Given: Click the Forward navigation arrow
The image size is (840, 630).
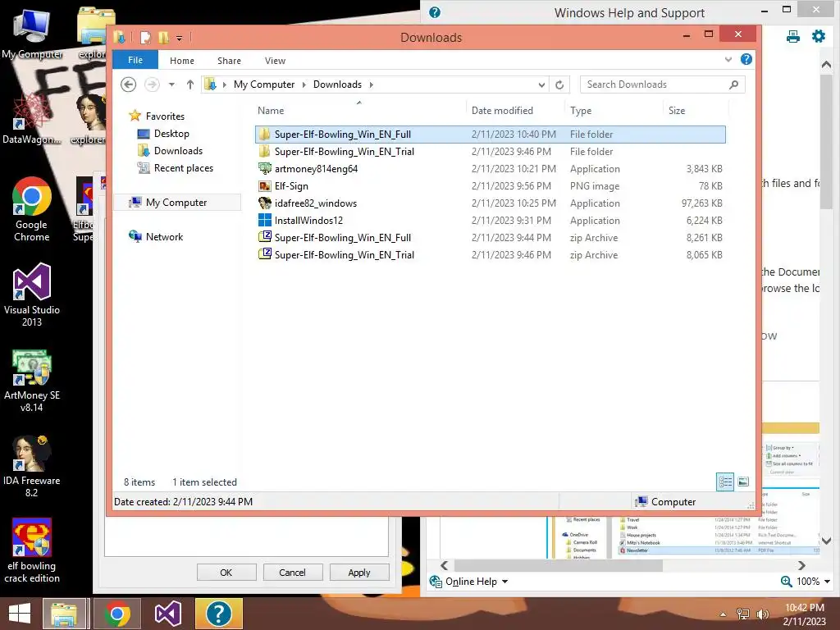Looking at the screenshot, I should click(152, 84).
